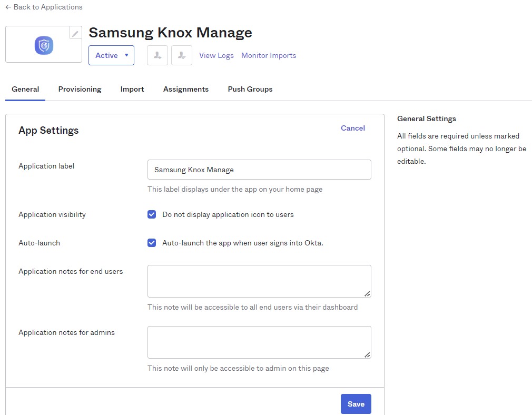Open the Active status dropdown
Screen dimensions: 532x415
[111, 55]
